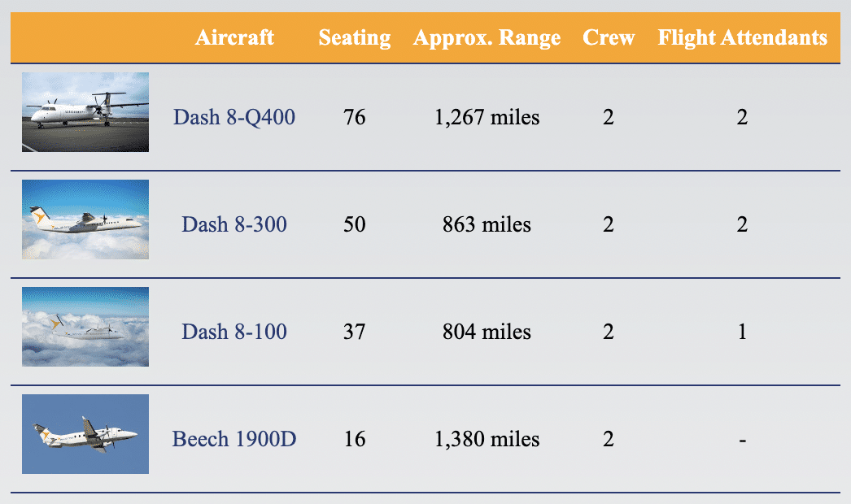Viewport: 851px width, 504px height.
Task: Select the 1,380 miles range cell
Action: click(x=487, y=439)
